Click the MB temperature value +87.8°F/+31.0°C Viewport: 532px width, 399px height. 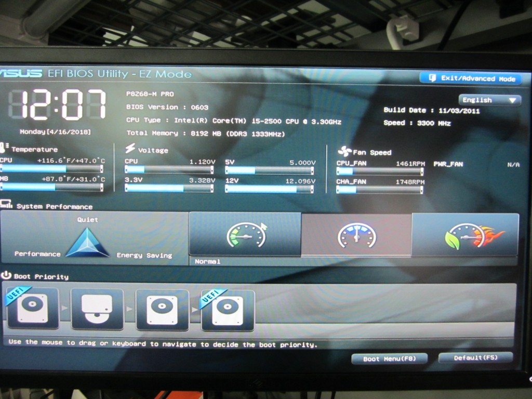click(73, 179)
